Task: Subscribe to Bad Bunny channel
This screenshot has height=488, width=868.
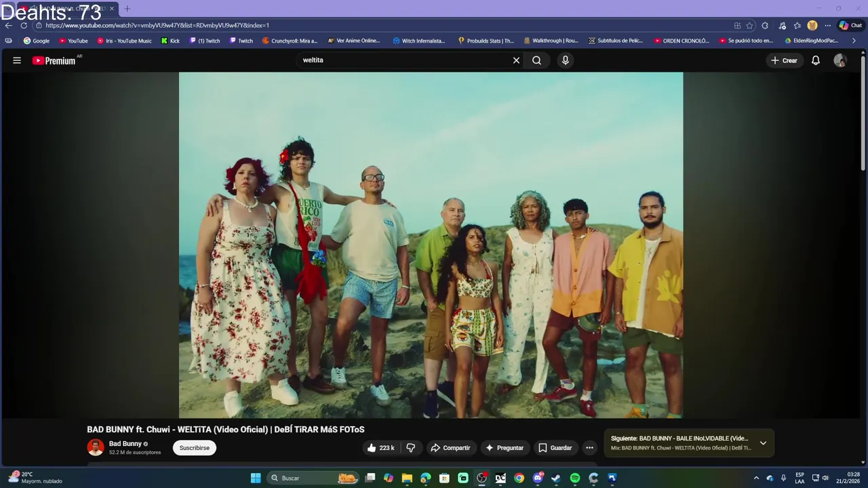Action: 195,448
